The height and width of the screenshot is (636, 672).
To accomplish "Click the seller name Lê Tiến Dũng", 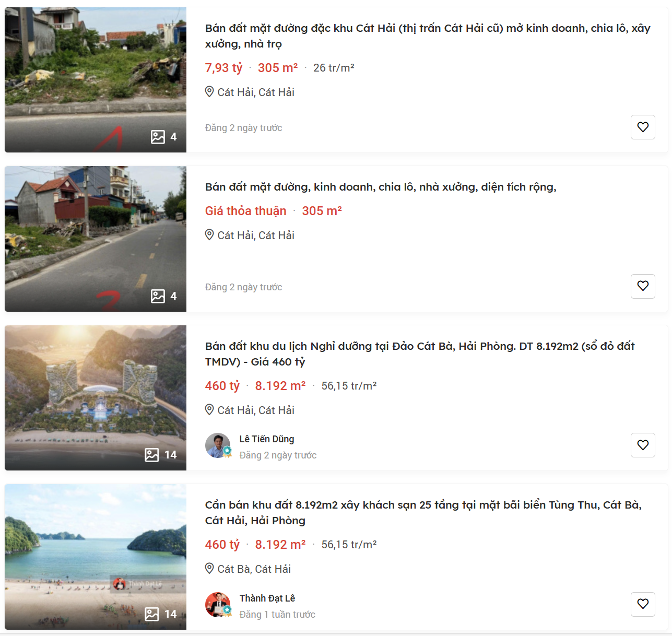I will pyautogui.click(x=267, y=439).
